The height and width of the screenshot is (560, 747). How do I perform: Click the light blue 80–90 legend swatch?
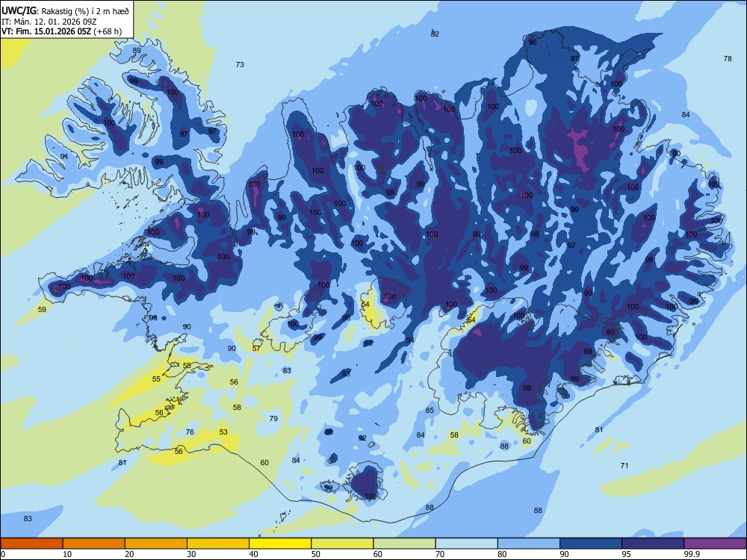coord(529,544)
